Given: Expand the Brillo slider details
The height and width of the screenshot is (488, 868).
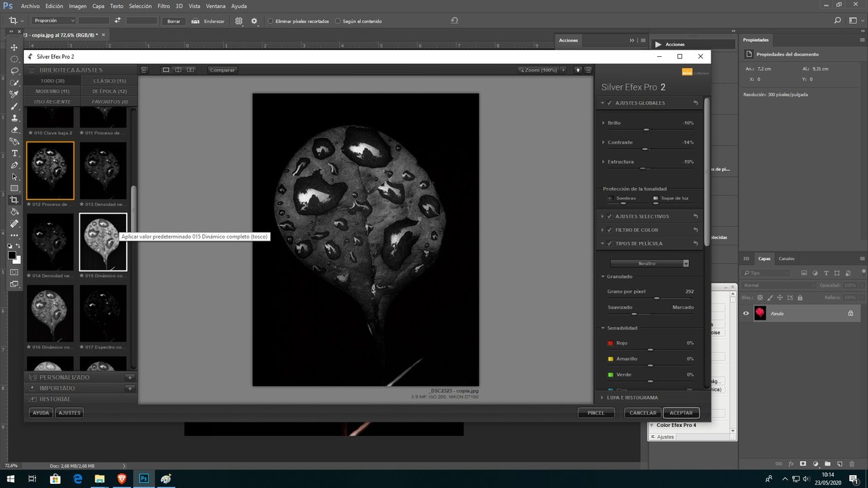Looking at the screenshot, I should tap(604, 123).
